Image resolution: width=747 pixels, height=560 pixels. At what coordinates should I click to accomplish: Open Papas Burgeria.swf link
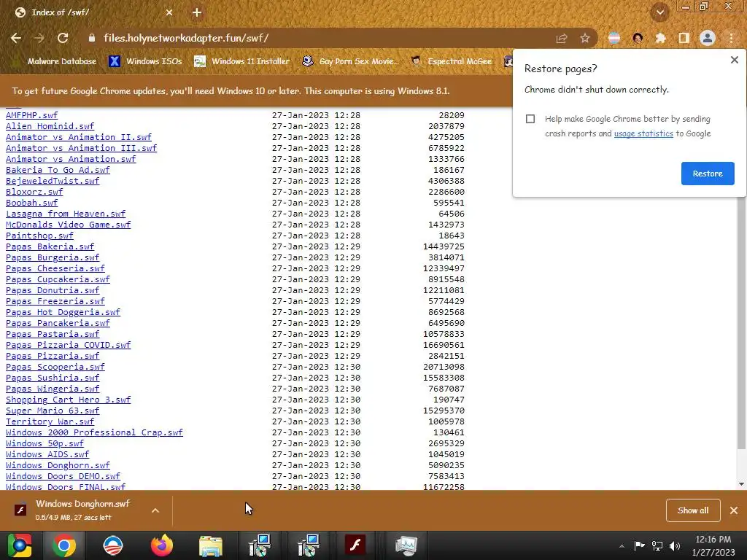pos(53,257)
